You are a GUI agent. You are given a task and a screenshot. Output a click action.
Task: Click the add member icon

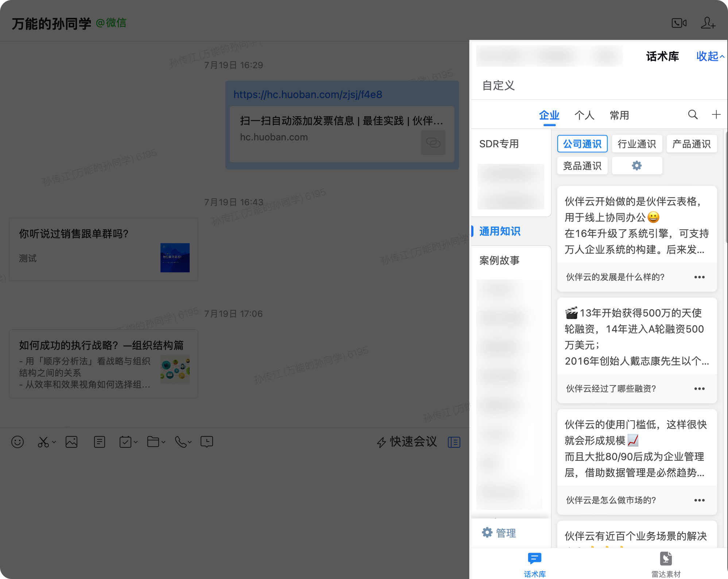pos(708,23)
